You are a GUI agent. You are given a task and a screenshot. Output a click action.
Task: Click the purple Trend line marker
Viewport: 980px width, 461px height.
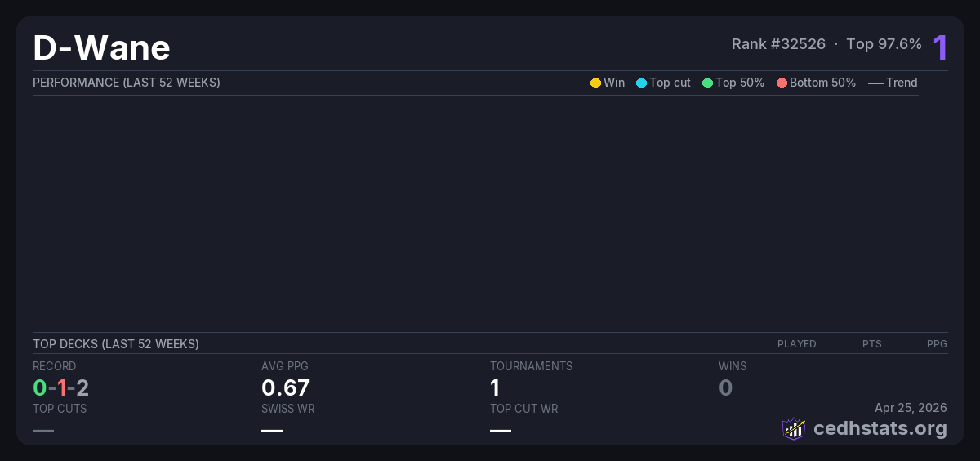(x=875, y=83)
